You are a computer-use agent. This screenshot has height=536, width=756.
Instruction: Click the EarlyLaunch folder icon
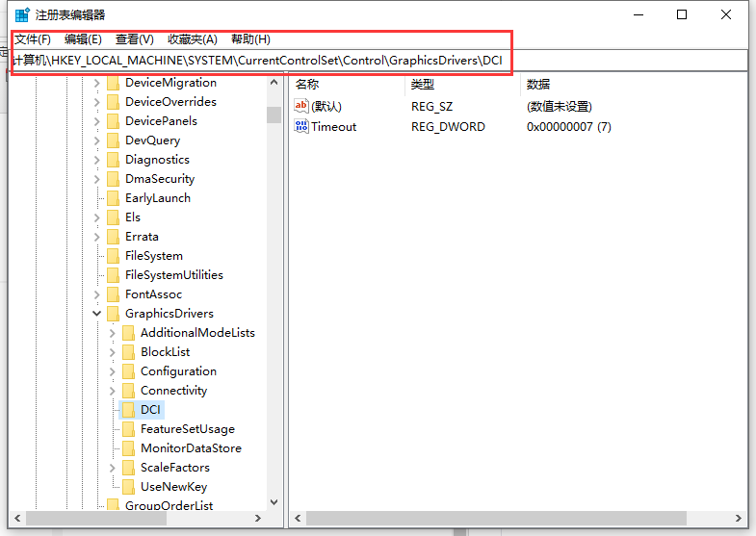click(x=113, y=198)
